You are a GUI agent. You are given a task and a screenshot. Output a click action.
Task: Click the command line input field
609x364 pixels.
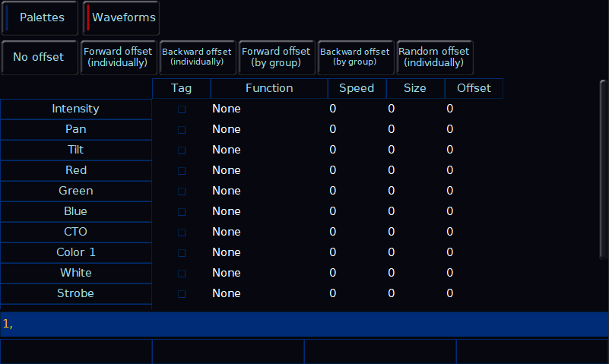[x=304, y=324]
